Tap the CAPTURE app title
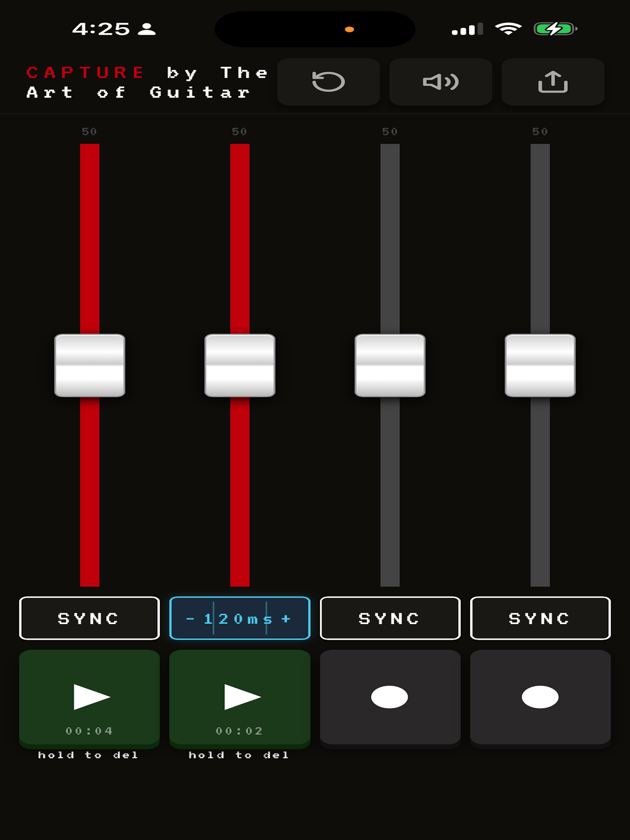 tap(85, 73)
